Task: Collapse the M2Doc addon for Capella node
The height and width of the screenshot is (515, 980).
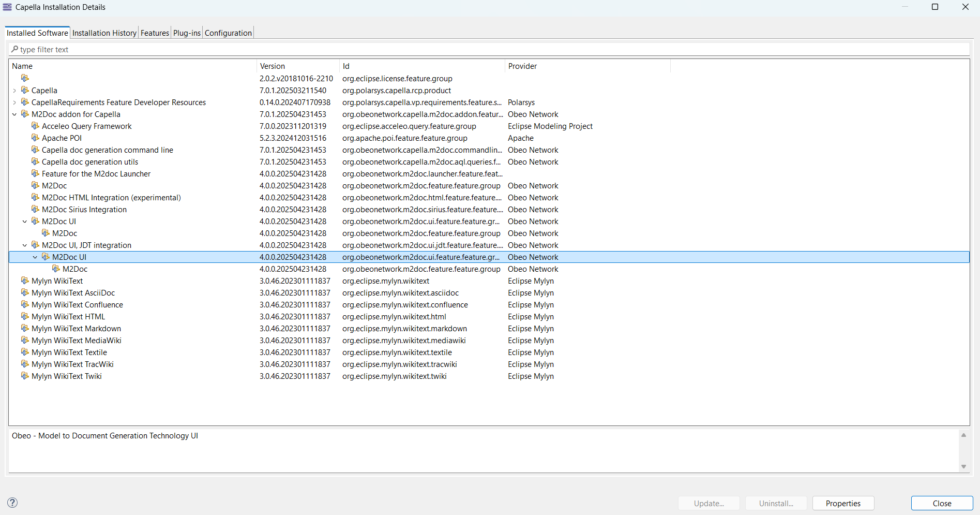Action: pos(14,114)
